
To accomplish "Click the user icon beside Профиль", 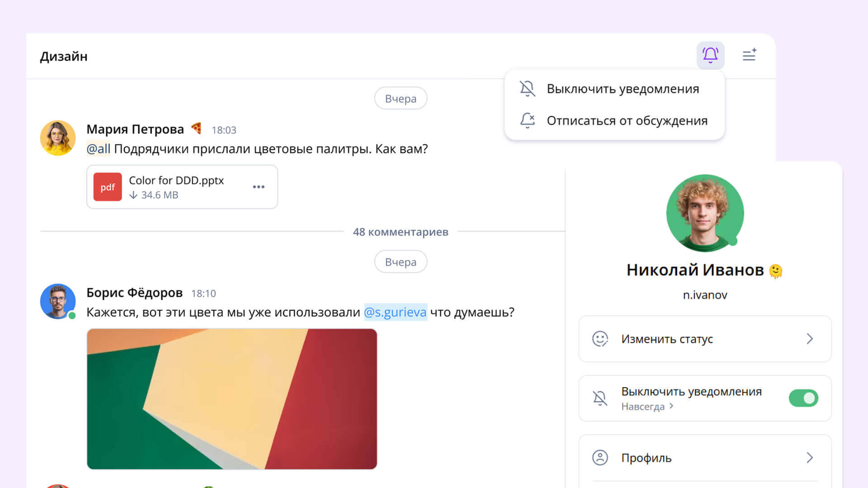I will click(x=600, y=458).
